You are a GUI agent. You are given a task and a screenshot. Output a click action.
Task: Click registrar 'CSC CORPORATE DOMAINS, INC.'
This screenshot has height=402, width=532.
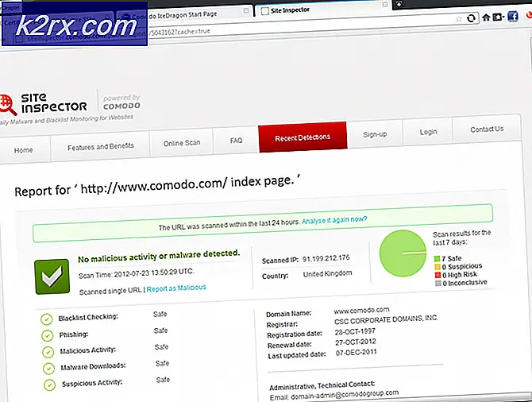click(386, 319)
